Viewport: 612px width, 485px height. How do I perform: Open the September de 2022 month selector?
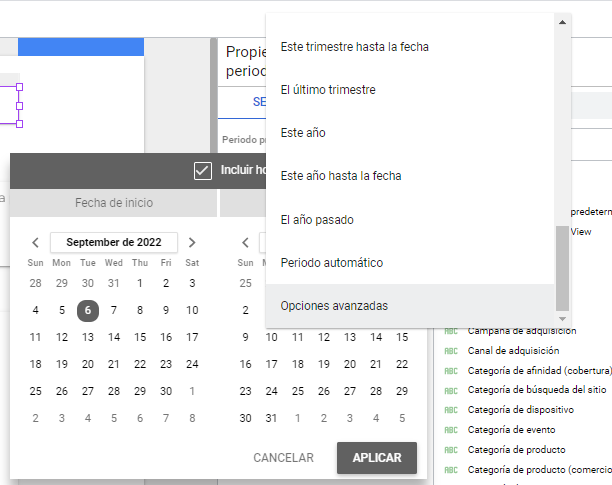click(x=114, y=242)
